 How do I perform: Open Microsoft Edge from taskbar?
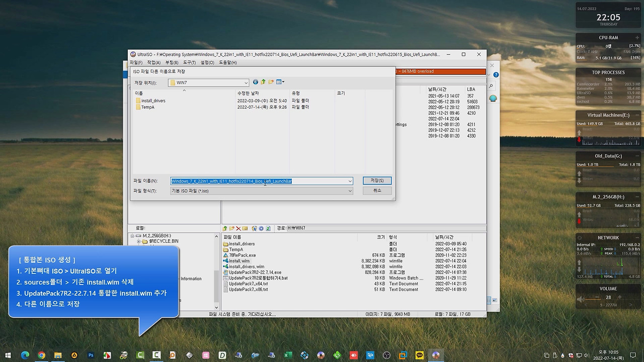tap(25, 355)
